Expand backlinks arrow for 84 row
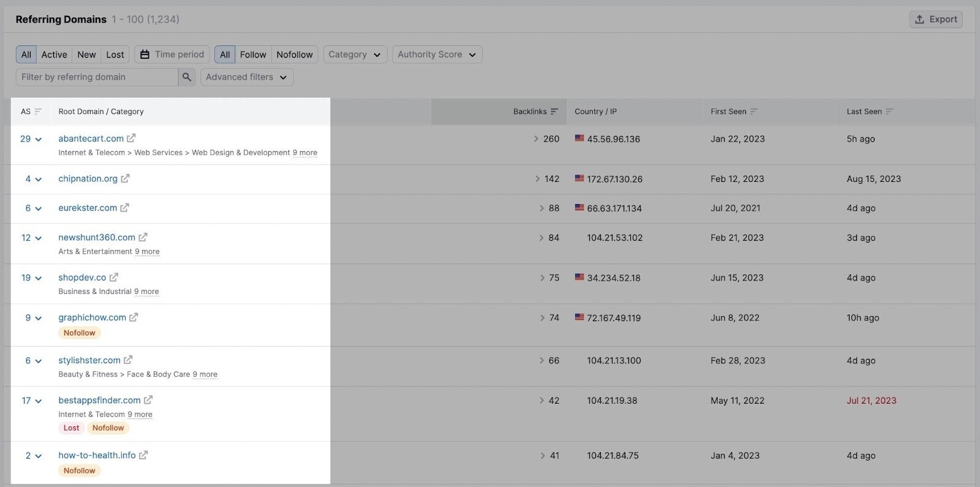This screenshot has width=980, height=487. (541, 238)
